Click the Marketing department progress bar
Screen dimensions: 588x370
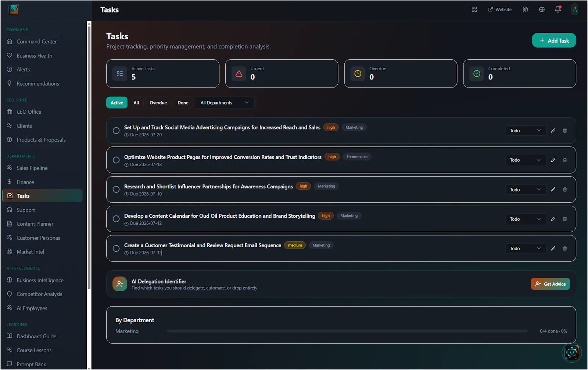tap(347, 331)
